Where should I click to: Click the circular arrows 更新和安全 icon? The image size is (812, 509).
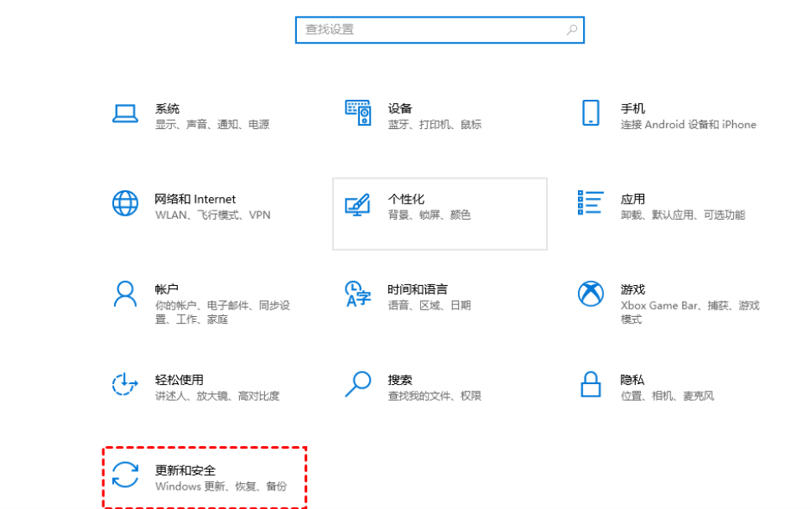pyautogui.click(x=125, y=475)
